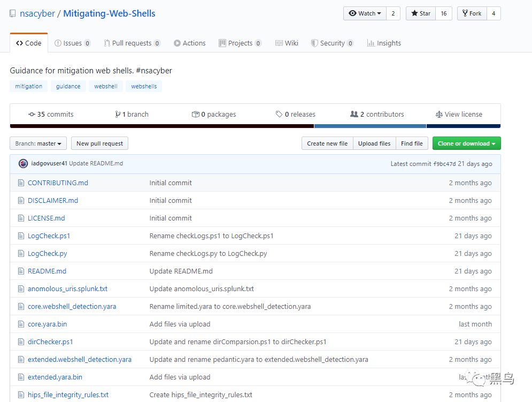Star this repository

(421, 13)
